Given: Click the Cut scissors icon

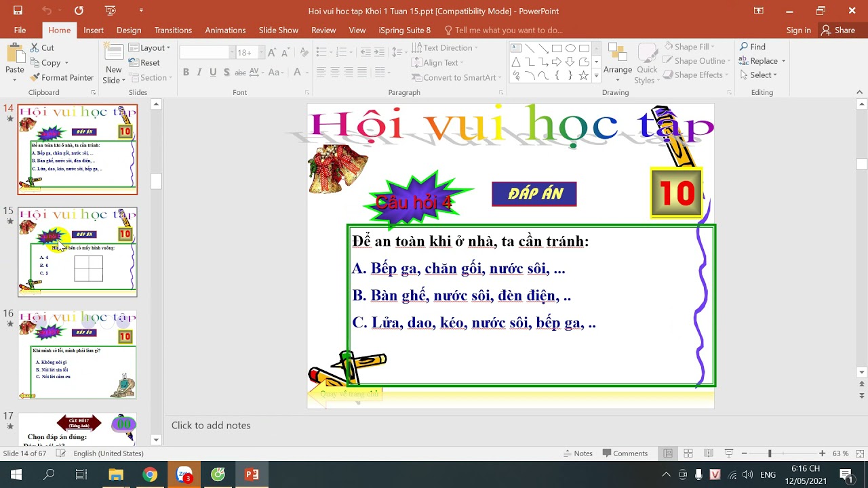Looking at the screenshot, I should pyautogui.click(x=35, y=47).
